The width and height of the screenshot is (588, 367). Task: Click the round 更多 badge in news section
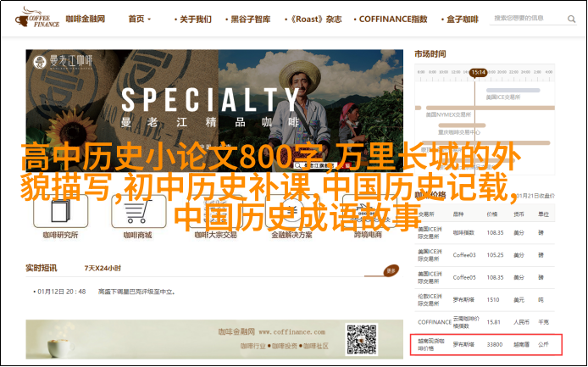pyautogui.click(x=390, y=271)
